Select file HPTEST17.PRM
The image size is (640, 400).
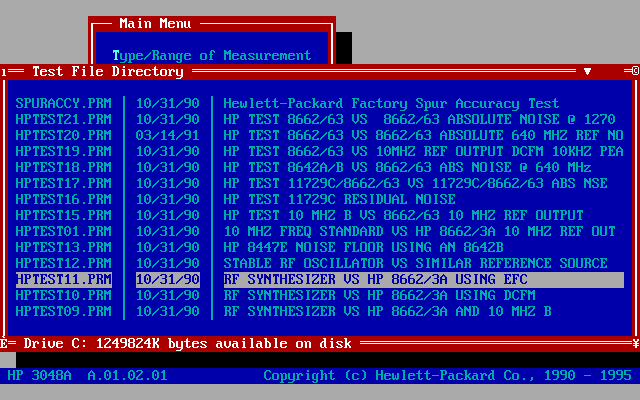point(64,183)
